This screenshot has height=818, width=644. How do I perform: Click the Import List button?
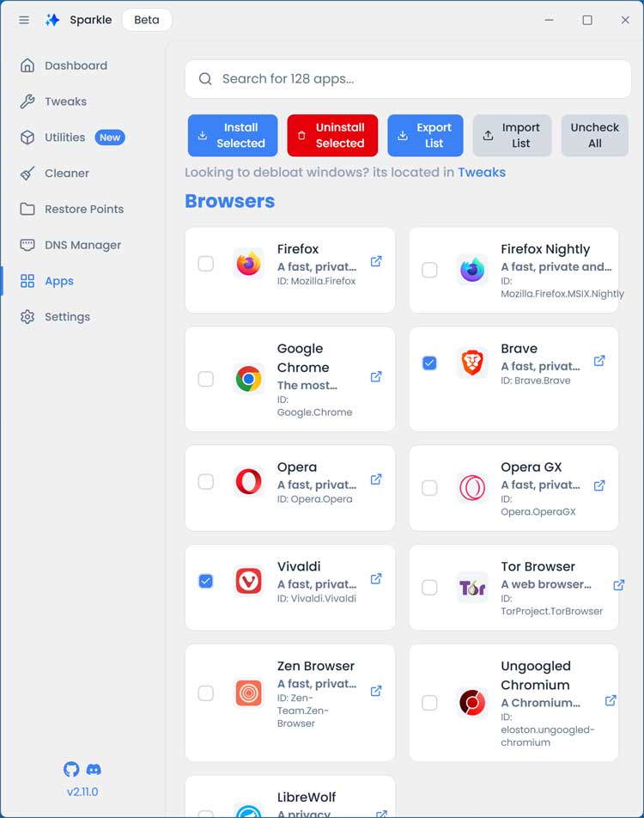pyautogui.click(x=512, y=135)
